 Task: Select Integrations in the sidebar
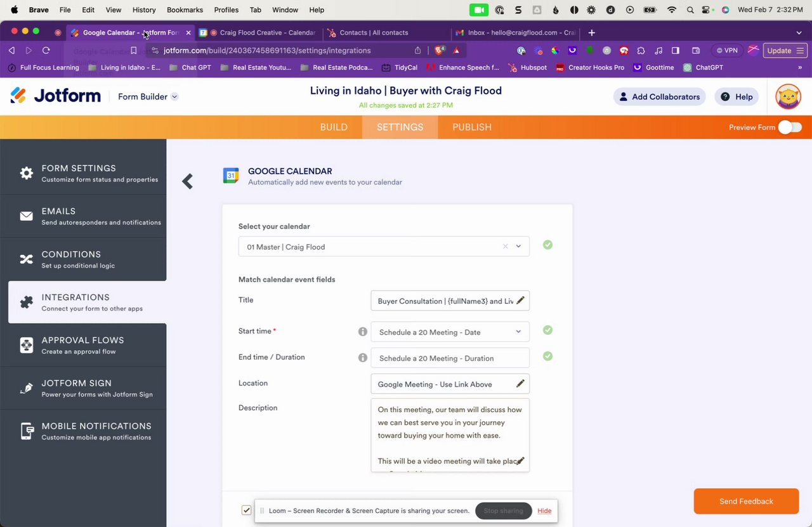click(88, 303)
